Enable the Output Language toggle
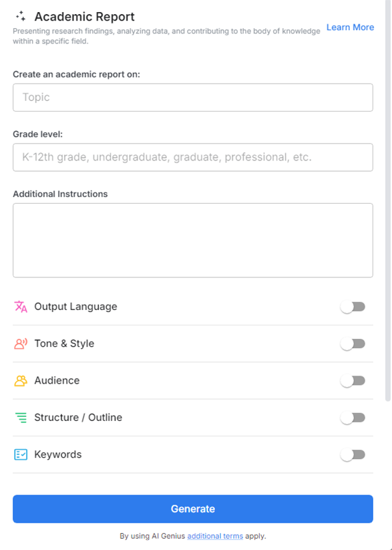The width and height of the screenshot is (392, 550). coord(353,306)
